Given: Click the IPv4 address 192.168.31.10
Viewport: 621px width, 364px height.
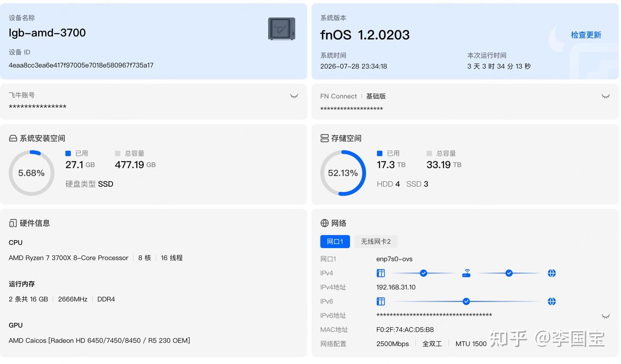Looking at the screenshot, I should click(396, 287).
